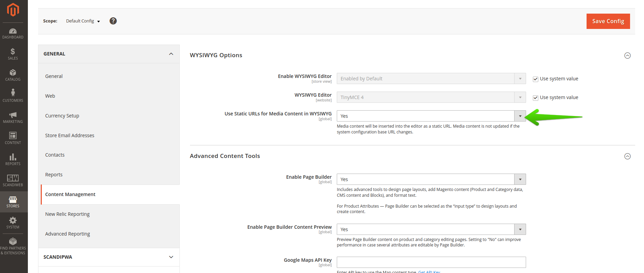Uncheck Use system value for Enable WYSIWYG Editor
The height and width of the screenshot is (273, 644).
(536, 79)
